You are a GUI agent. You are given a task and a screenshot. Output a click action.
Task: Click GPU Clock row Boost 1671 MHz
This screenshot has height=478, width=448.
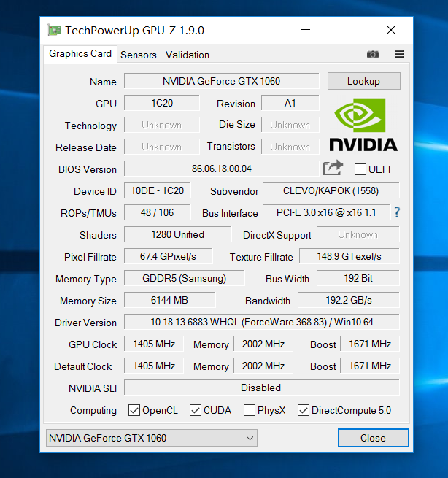tap(370, 344)
